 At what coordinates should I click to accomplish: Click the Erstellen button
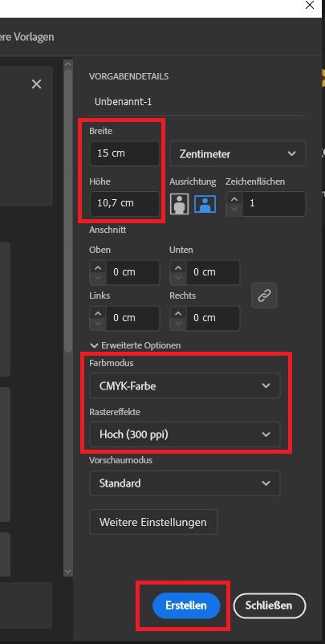(186, 605)
